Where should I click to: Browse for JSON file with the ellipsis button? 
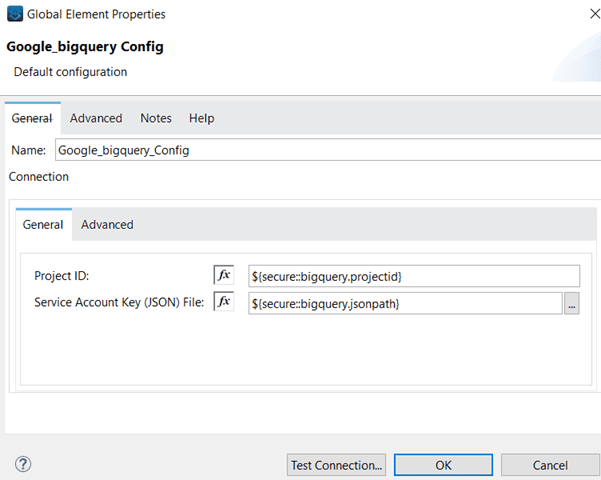pos(572,304)
